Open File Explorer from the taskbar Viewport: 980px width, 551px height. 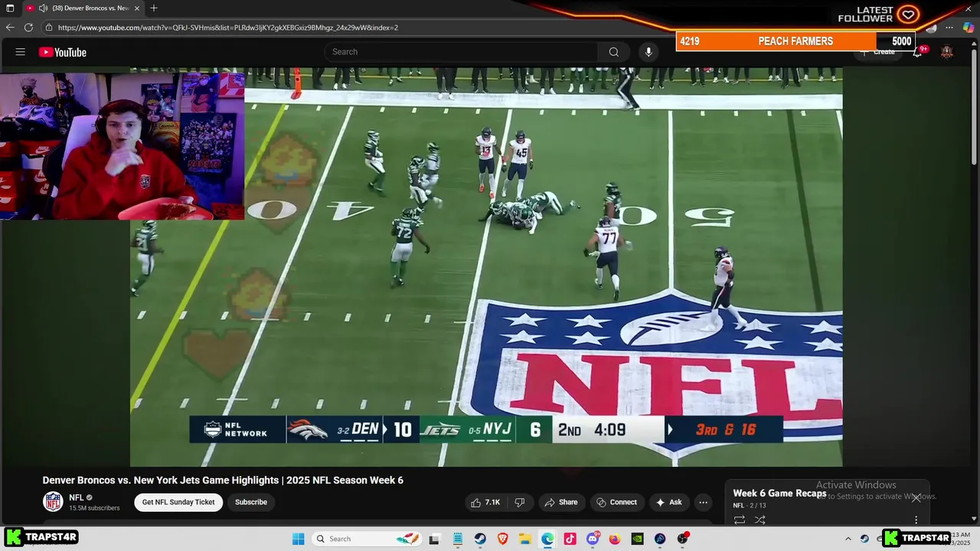coord(525,539)
